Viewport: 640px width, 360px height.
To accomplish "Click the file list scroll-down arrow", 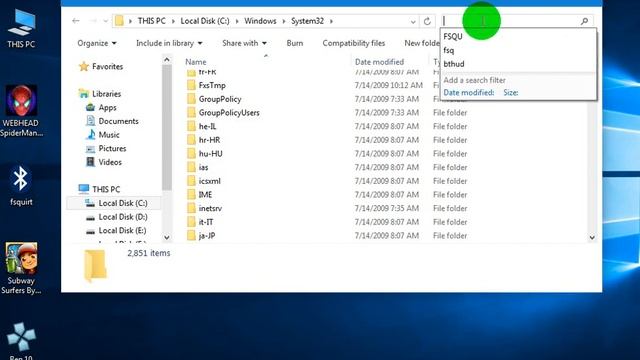I will click(x=592, y=237).
